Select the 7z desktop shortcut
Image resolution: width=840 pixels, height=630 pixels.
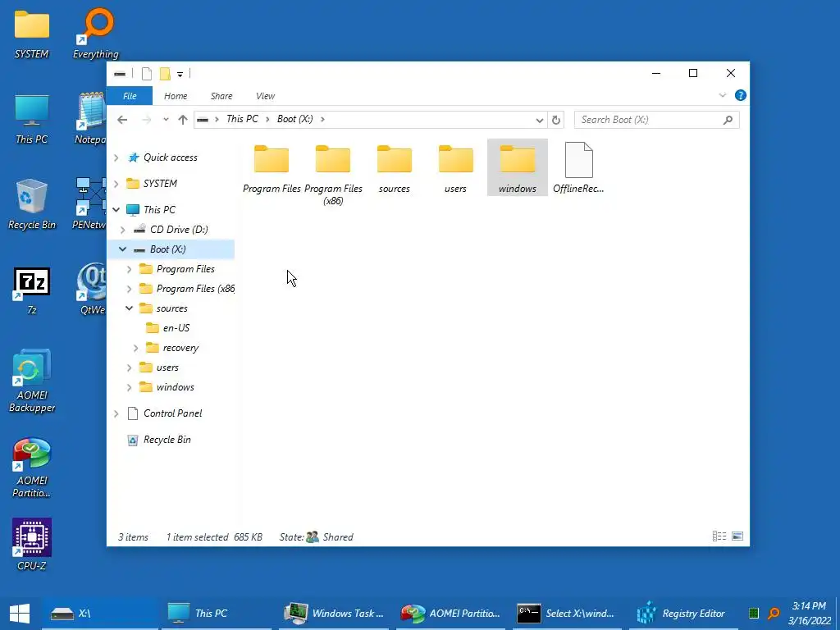click(x=32, y=290)
